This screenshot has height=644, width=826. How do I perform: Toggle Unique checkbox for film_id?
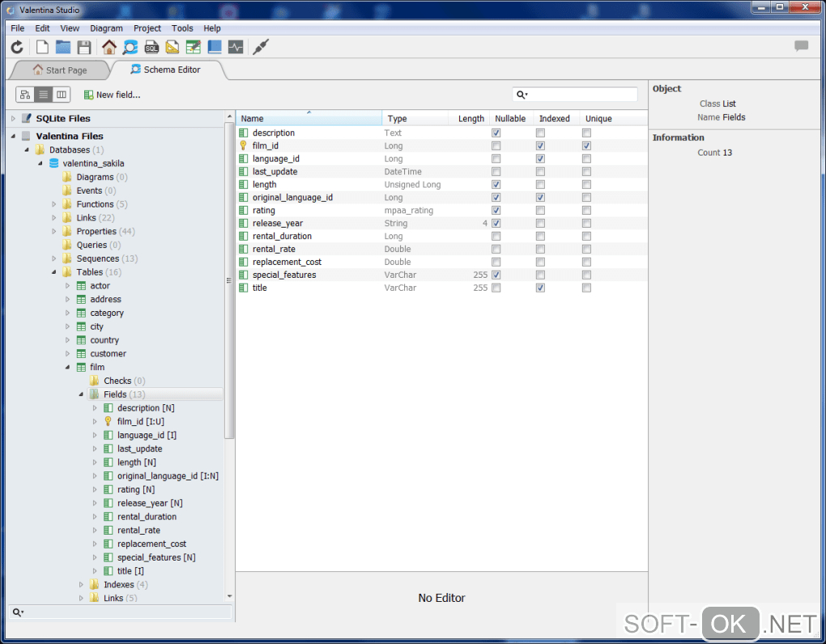pyautogui.click(x=586, y=146)
